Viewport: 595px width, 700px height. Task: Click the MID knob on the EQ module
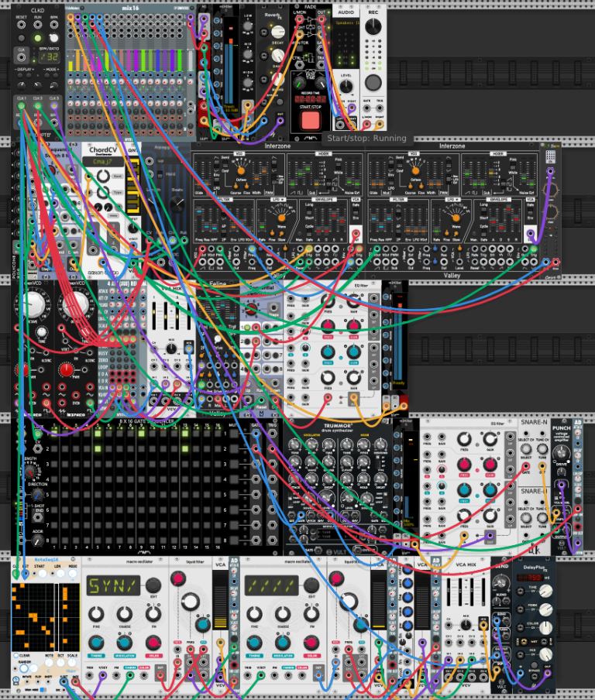pyautogui.click(x=247, y=54)
